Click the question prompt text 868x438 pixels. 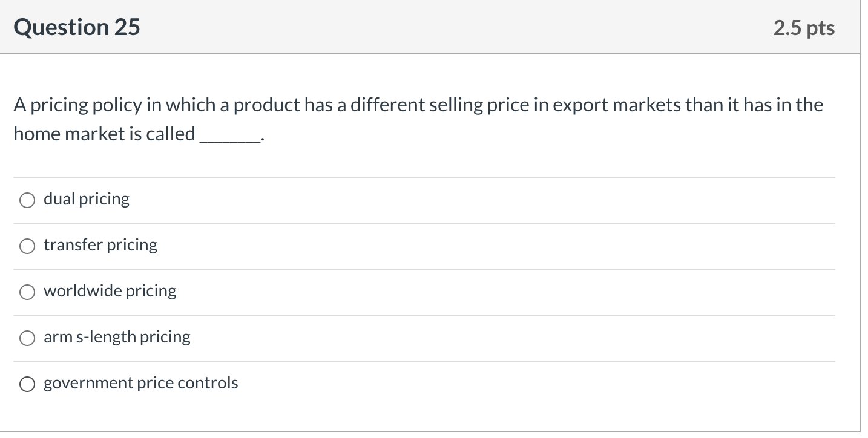point(418,104)
